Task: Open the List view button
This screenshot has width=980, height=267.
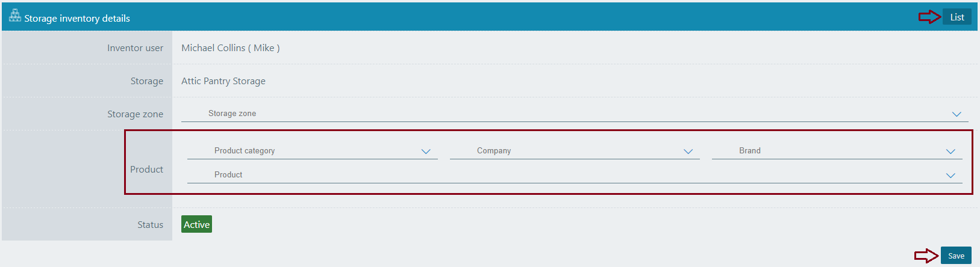Action: [957, 17]
